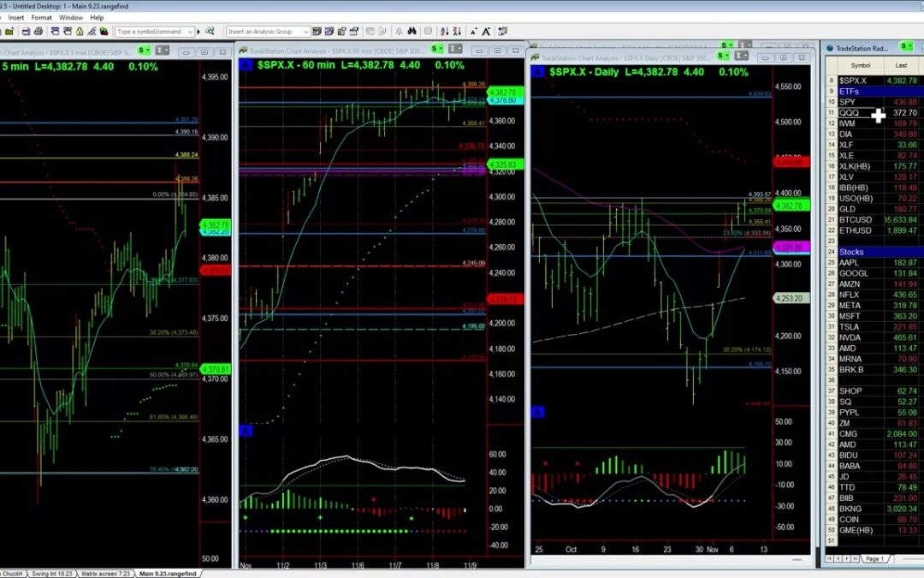Open the green S symbol link on 60 min chart

436,49
